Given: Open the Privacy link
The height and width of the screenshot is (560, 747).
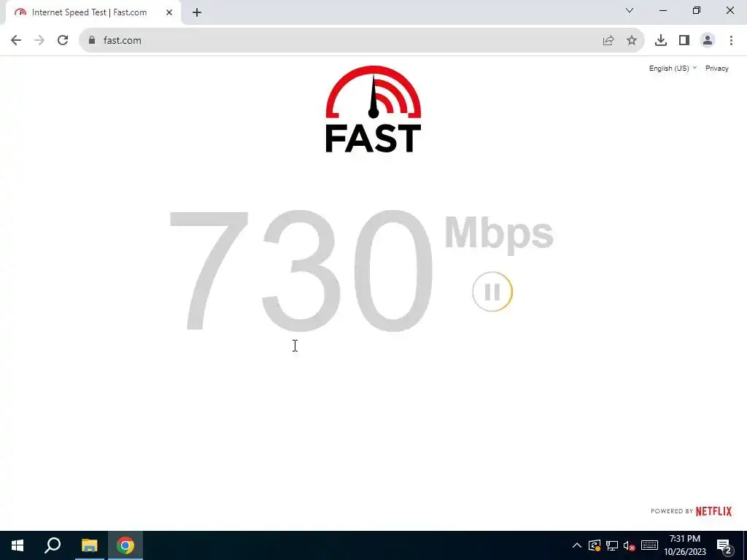Looking at the screenshot, I should click(x=716, y=68).
